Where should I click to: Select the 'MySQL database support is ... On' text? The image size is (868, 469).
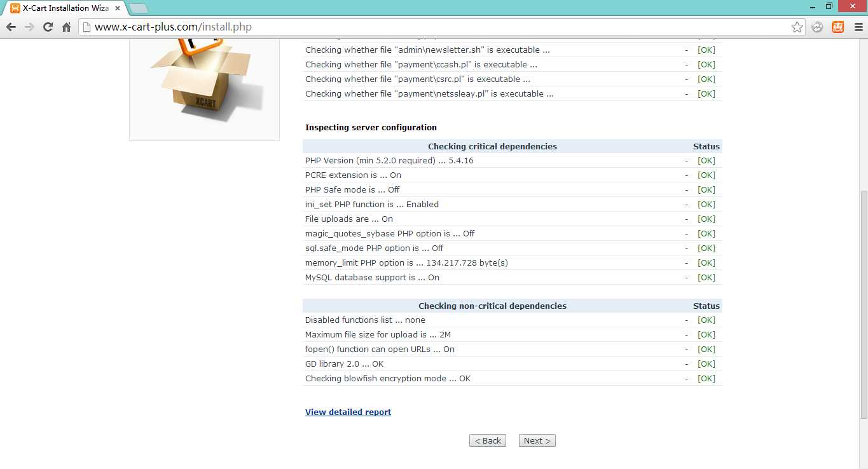click(372, 278)
